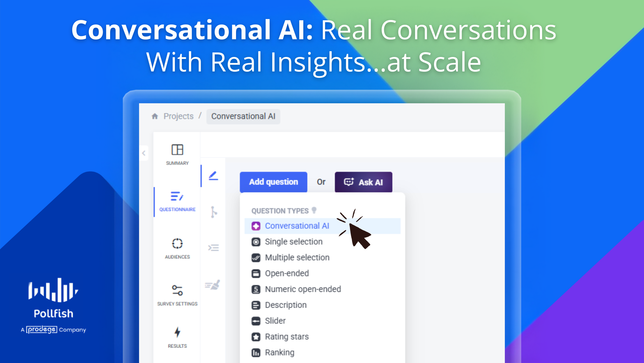
Task: Click the Conversational AI breadcrumb
Action: click(x=243, y=116)
